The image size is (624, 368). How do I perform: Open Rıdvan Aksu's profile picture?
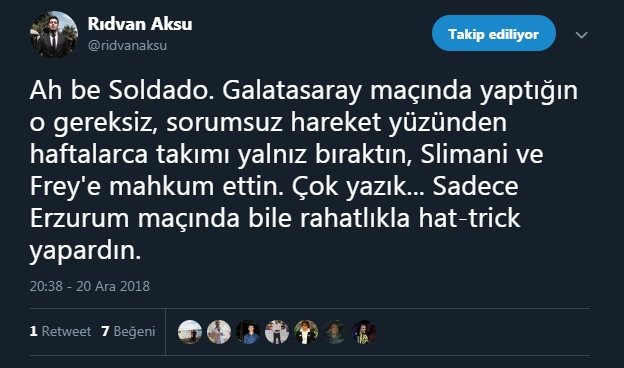coord(54,35)
